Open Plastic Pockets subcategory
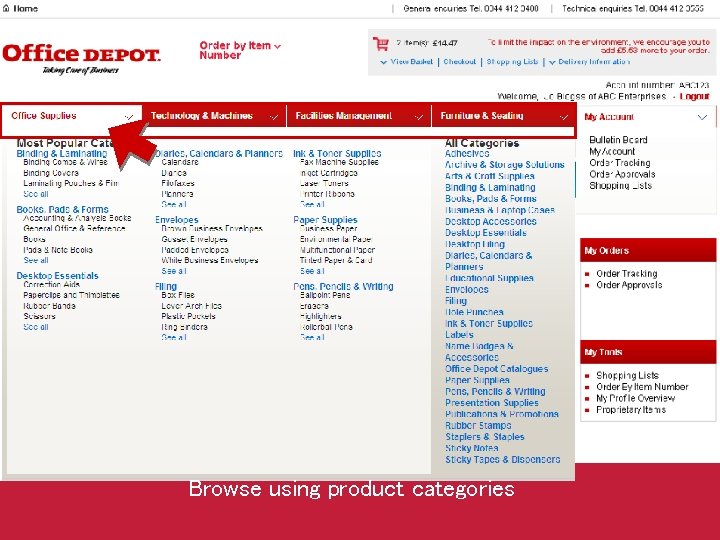 tap(188, 316)
